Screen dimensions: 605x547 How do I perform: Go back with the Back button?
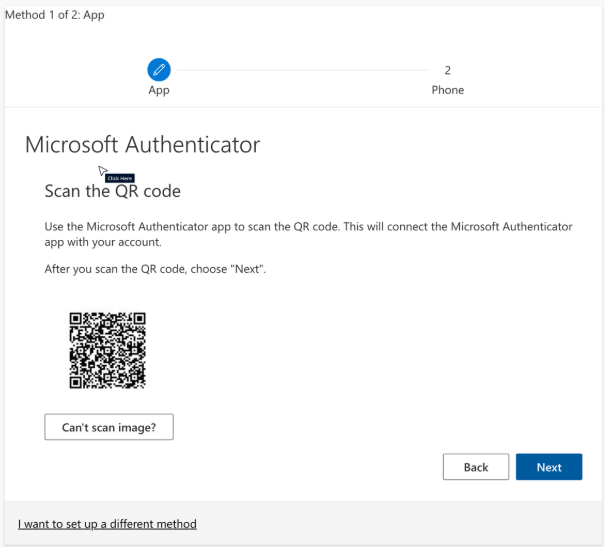click(x=476, y=467)
